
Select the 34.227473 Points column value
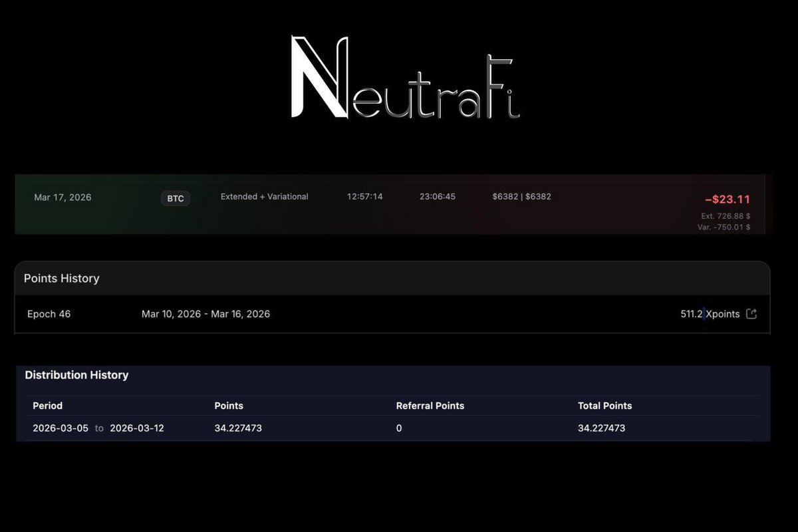238,428
